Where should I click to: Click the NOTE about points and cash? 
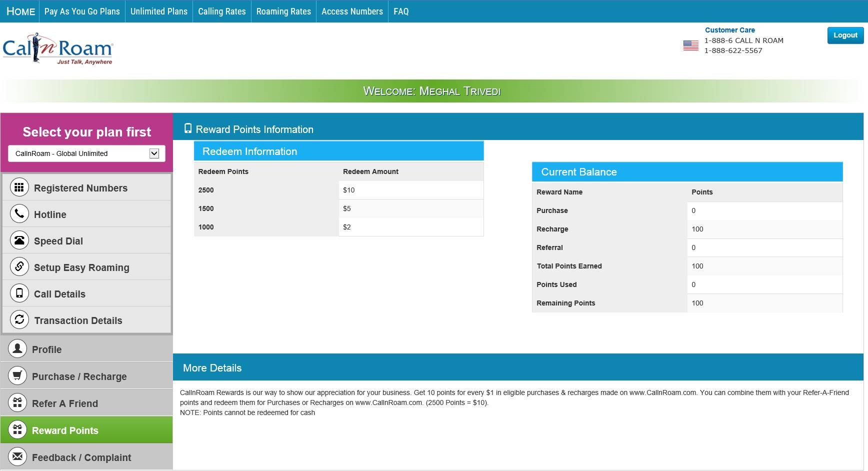[x=247, y=412]
